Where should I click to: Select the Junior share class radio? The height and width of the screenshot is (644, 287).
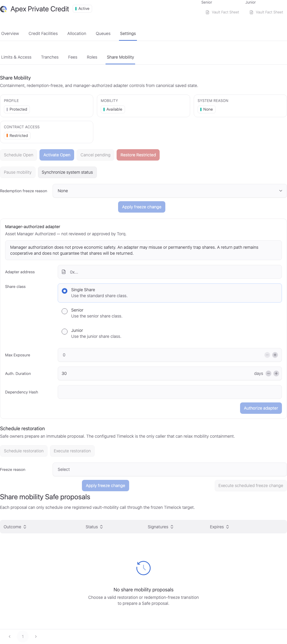65,332
